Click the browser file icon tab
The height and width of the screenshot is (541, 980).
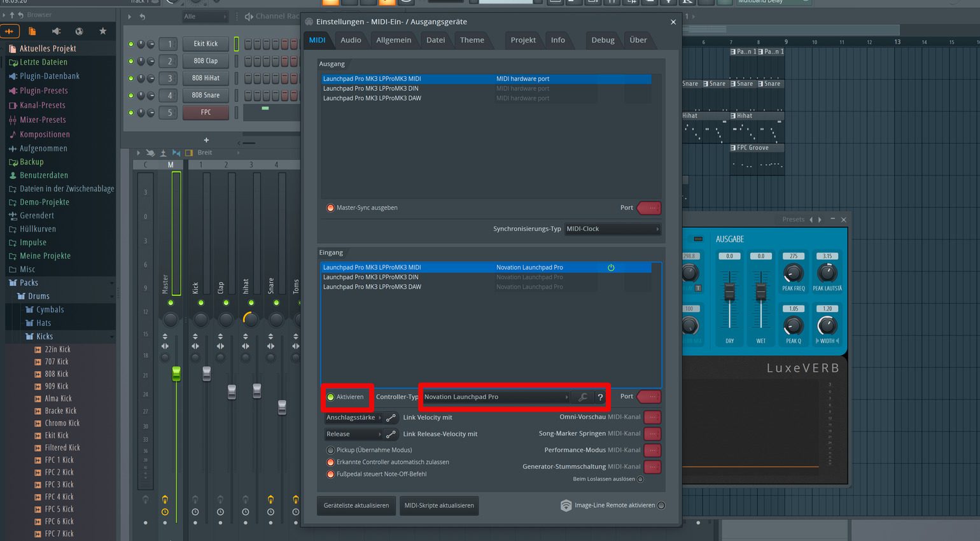(x=32, y=31)
